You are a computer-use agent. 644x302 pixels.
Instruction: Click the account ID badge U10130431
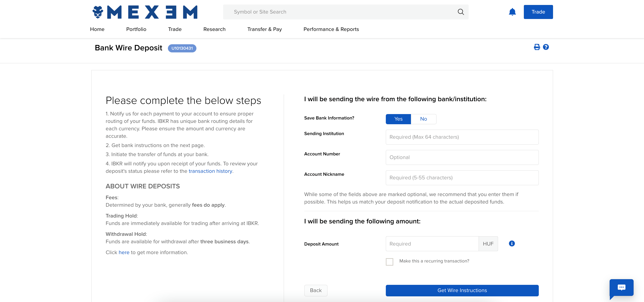[182, 48]
